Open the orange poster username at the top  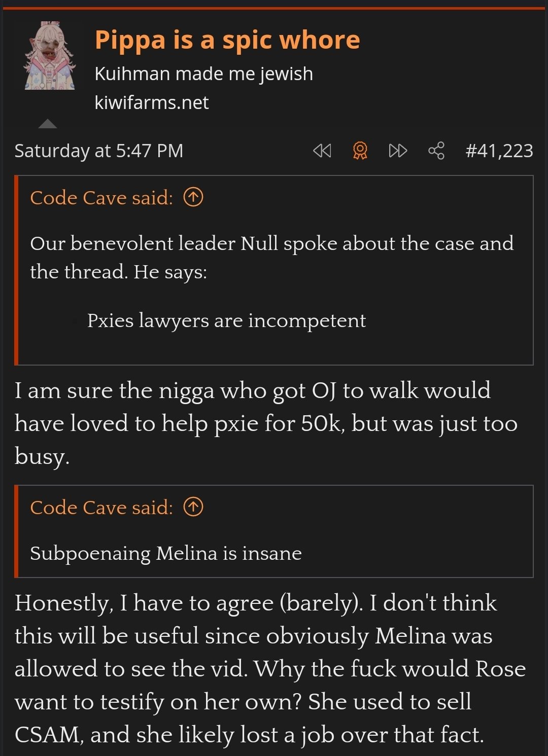coord(227,40)
